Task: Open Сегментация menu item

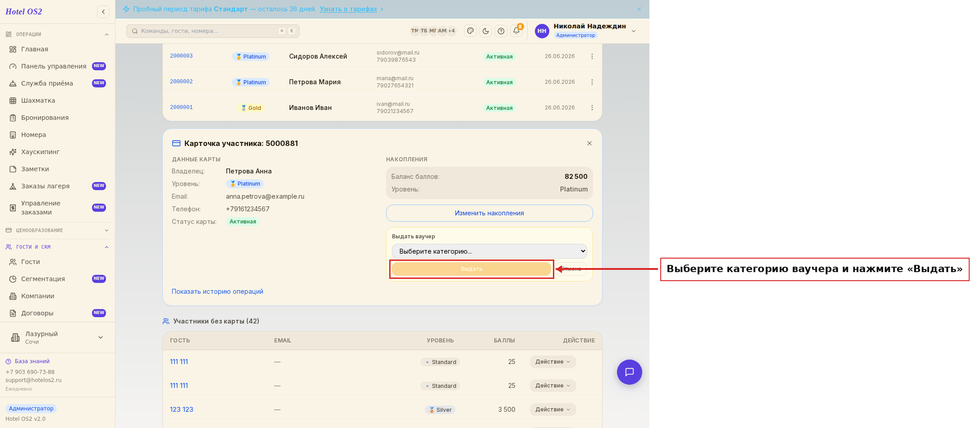Action: pos(43,279)
